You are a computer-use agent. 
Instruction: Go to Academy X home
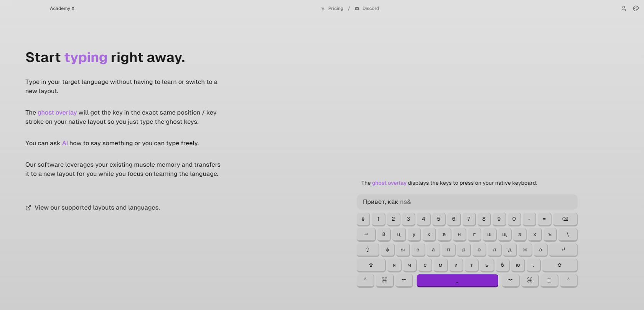click(62, 8)
